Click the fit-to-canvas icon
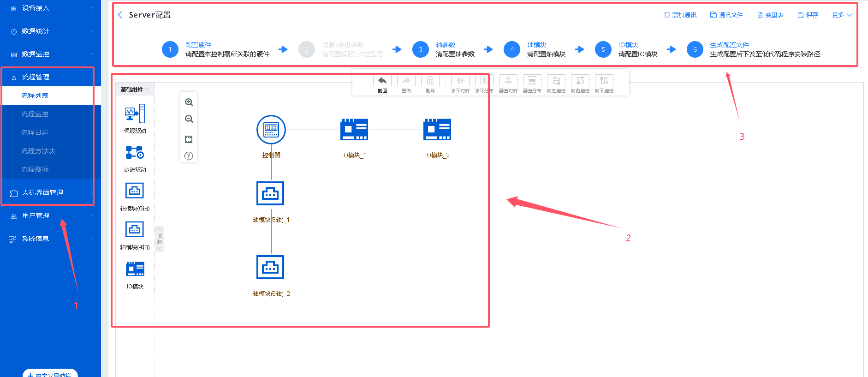This screenshot has width=868, height=377. pyautogui.click(x=189, y=139)
